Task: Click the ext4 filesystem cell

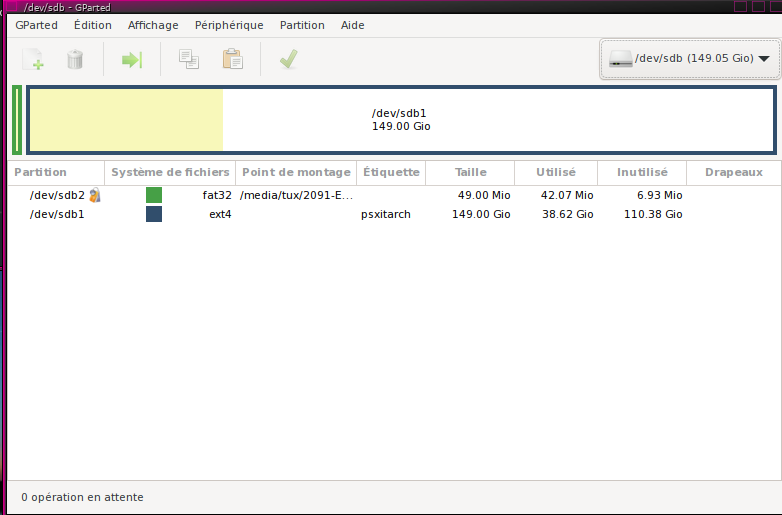Action: 220,214
